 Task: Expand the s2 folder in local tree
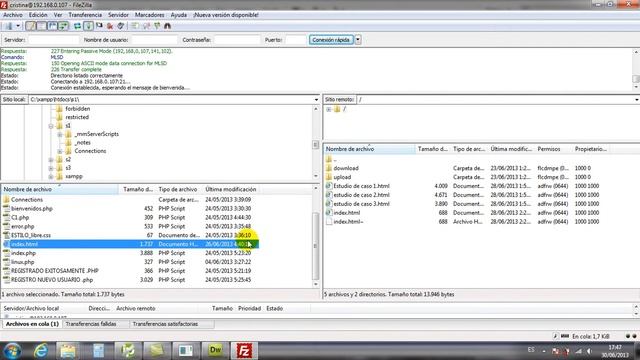pos(51,160)
